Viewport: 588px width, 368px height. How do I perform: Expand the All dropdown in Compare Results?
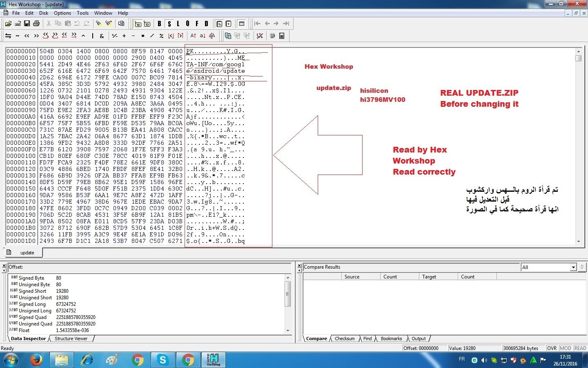tap(573, 267)
